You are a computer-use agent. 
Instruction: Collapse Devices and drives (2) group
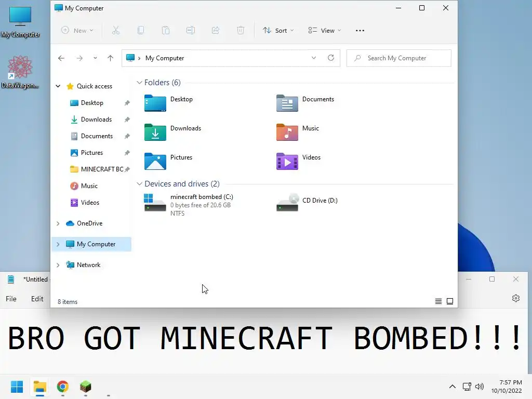tap(139, 183)
